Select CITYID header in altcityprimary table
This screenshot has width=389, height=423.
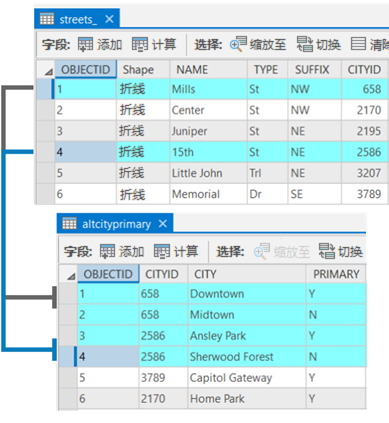[163, 274]
